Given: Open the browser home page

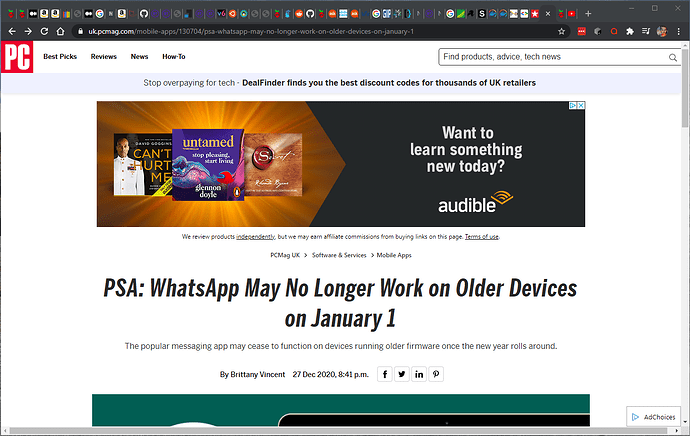Looking at the screenshot, I should [x=60, y=31].
